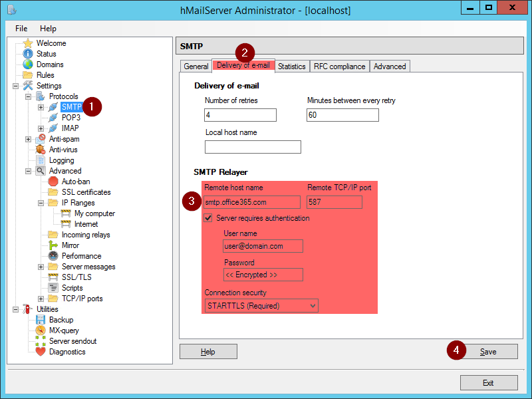Screen dimensions: 532x399
Task: Click the Welcome star icon
Action: [x=28, y=43]
